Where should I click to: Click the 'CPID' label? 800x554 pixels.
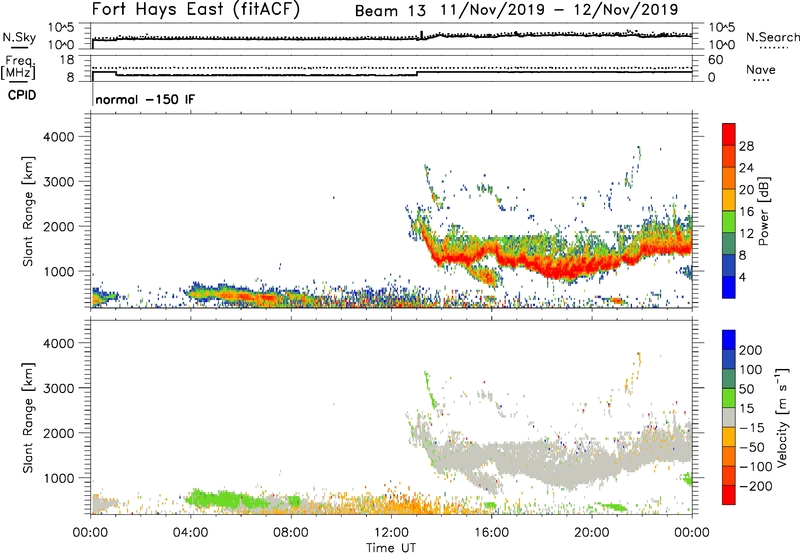[x=22, y=95]
